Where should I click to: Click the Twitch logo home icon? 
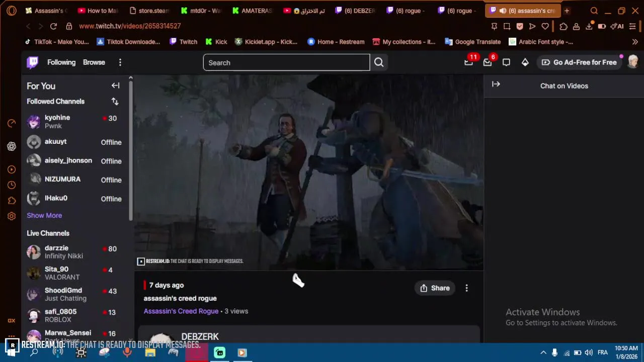pos(33,62)
